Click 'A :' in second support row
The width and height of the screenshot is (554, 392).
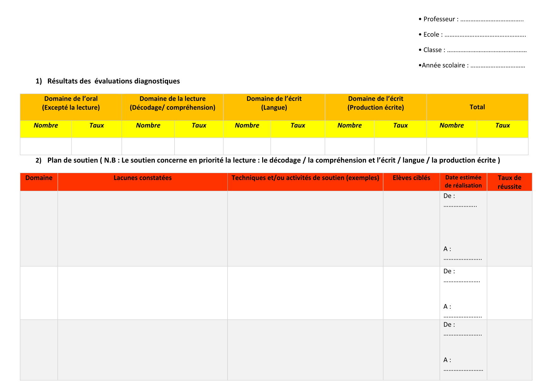click(x=447, y=306)
